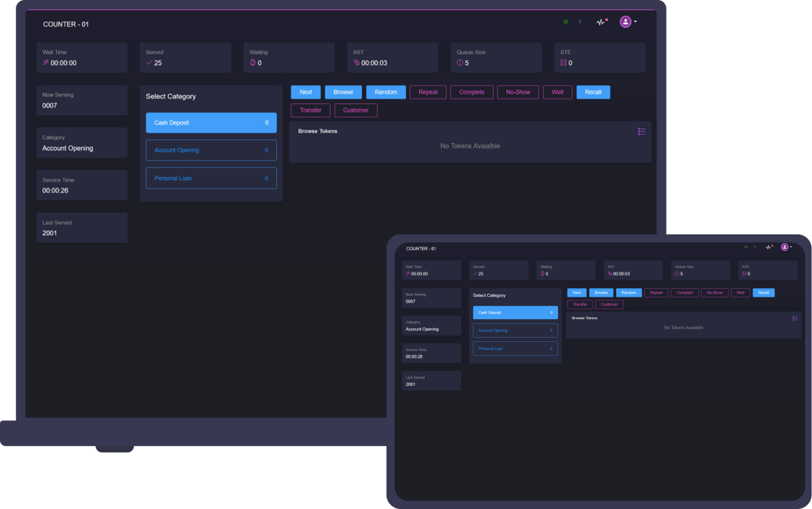
Task: Click 'Select Category' heading on laptop
Action: click(x=171, y=96)
